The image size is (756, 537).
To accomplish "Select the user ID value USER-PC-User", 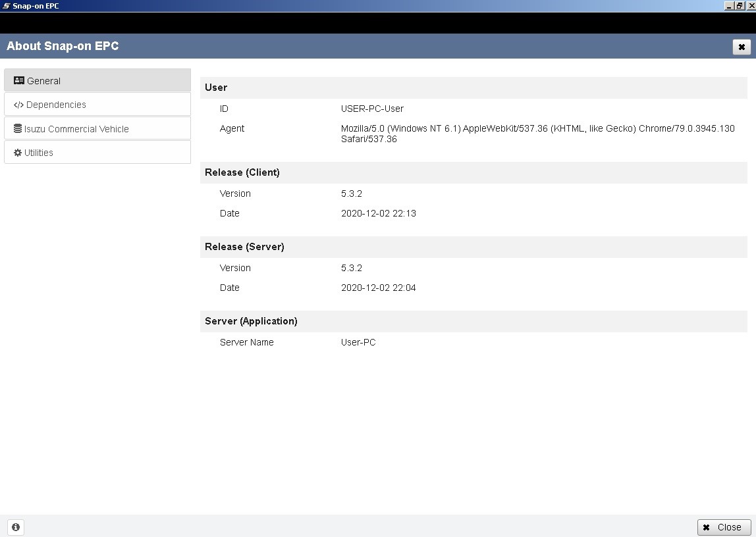I will (372, 109).
